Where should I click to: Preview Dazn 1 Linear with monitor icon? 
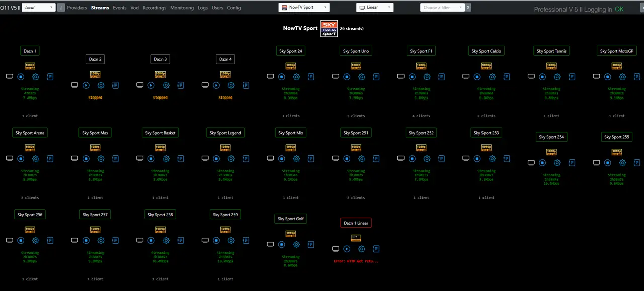click(x=336, y=249)
